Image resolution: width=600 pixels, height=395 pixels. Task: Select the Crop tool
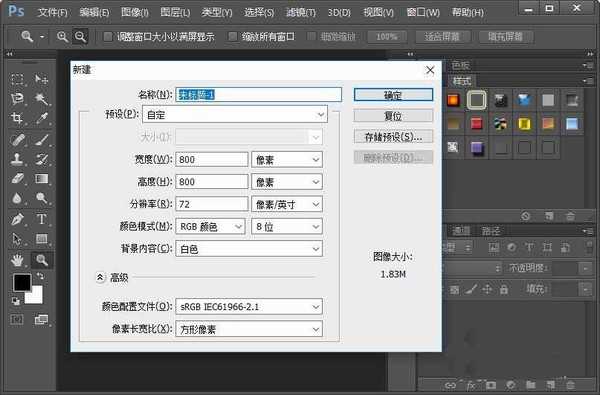pos(17,119)
